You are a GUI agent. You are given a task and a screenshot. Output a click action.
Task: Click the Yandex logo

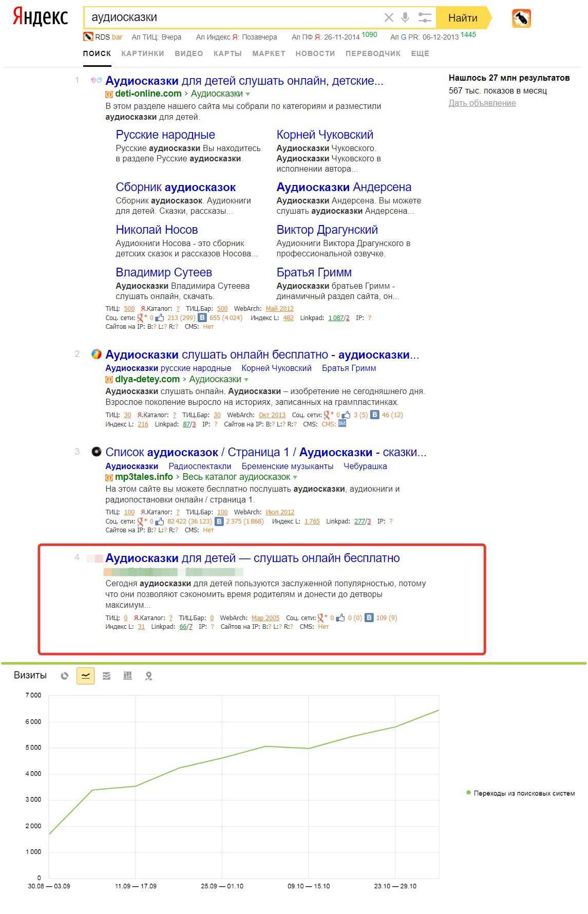(40, 17)
